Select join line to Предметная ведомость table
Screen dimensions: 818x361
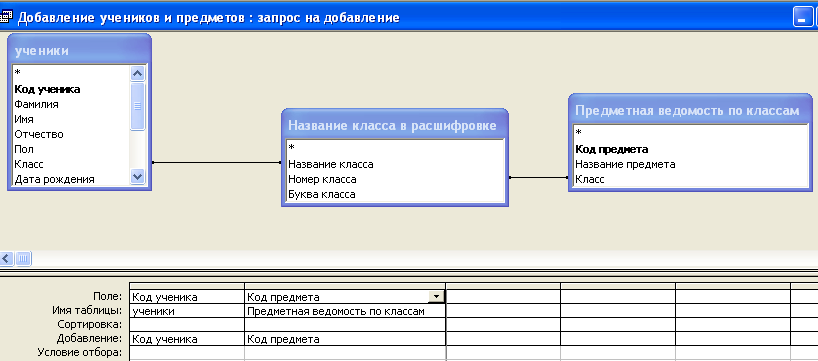(538, 178)
